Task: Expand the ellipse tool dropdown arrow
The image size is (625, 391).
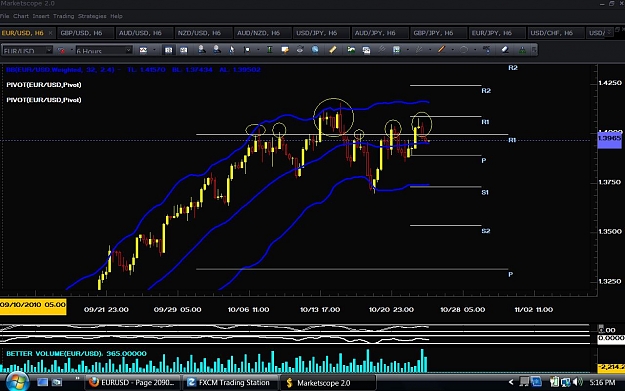Action: pos(475,50)
